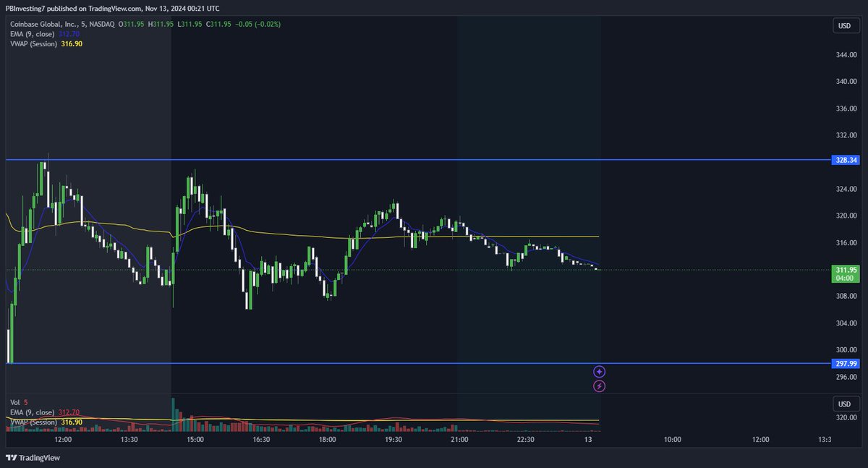Click the 344.00 price axis label
Viewport: 868px width, 468px height.
tap(846, 55)
